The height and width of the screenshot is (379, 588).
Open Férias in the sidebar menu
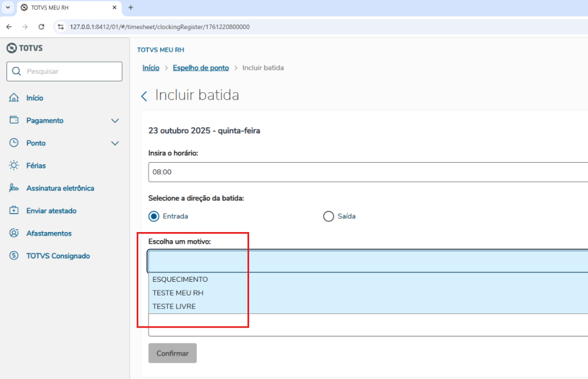[36, 165]
